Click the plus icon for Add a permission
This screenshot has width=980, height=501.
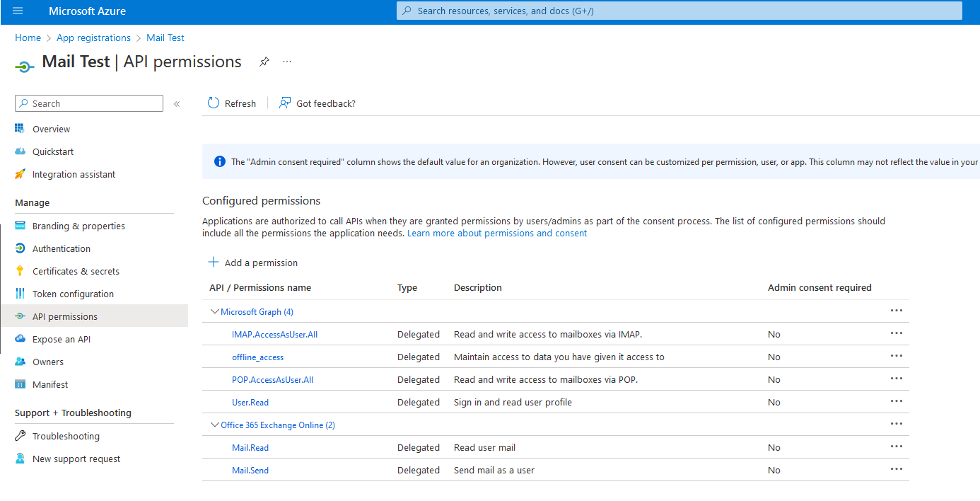click(214, 263)
